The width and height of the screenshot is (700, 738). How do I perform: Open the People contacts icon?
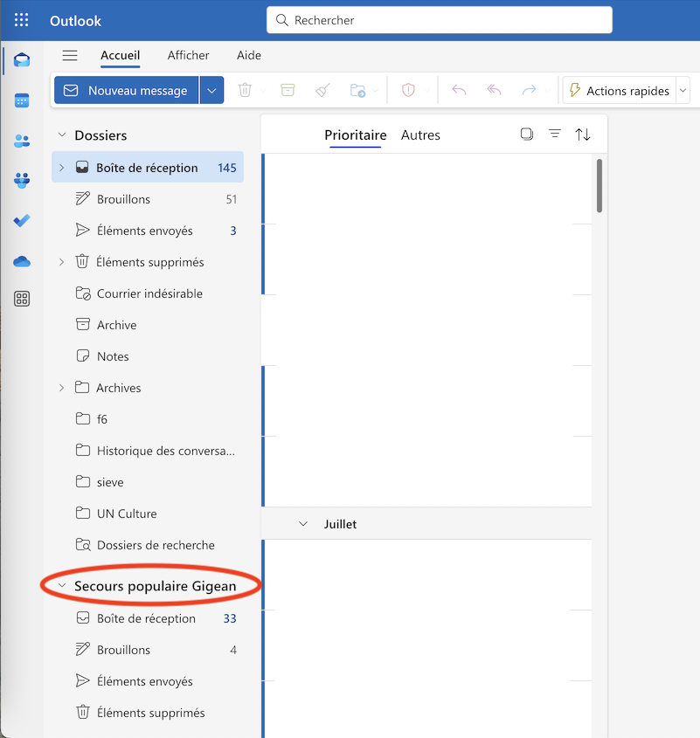22,141
